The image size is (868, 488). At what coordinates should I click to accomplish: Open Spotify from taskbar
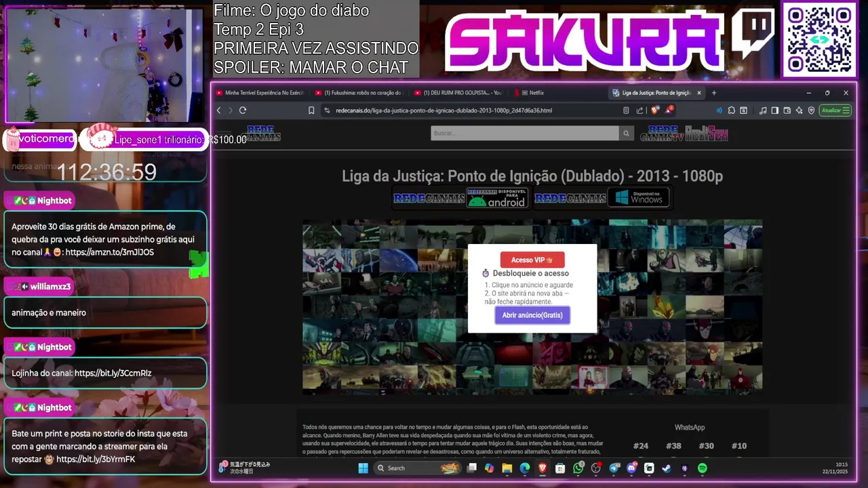coord(703,468)
